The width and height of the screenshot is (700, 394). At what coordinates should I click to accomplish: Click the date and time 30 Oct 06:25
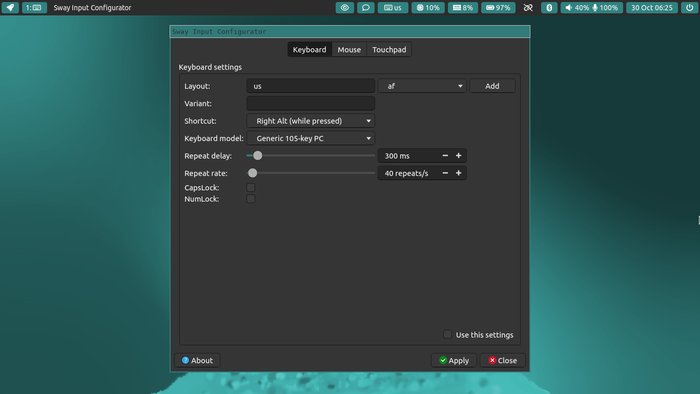(x=652, y=8)
